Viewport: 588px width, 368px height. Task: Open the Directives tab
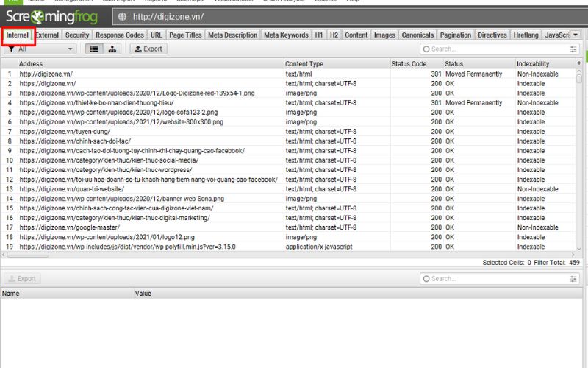click(x=492, y=35)
